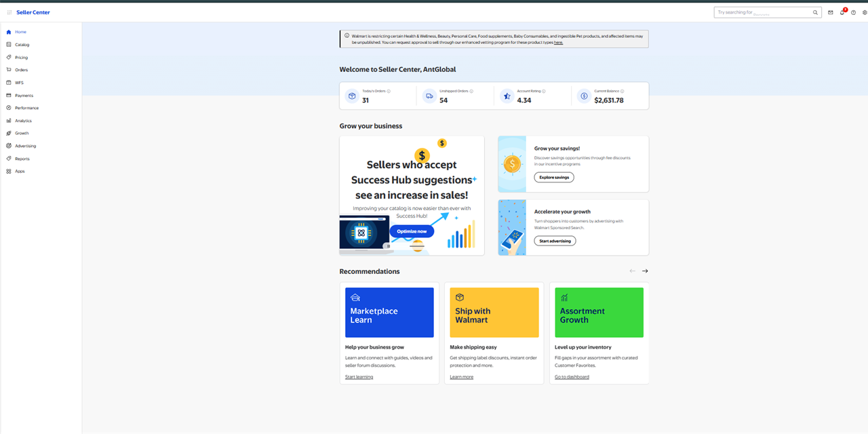The width and height of the screenshot is (868, 434).
Task: Click the 'Grow your savings!' coin image
Action: tap(512, 164)
